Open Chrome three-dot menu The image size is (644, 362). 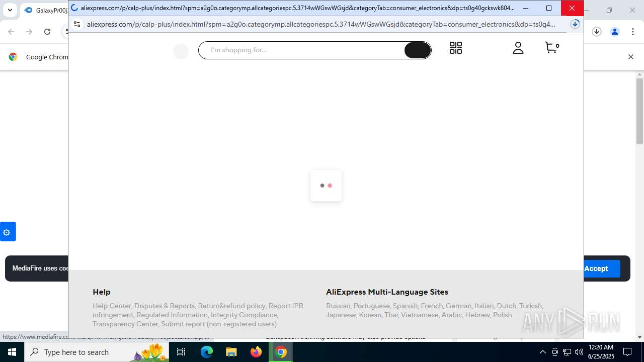(633, 32)
